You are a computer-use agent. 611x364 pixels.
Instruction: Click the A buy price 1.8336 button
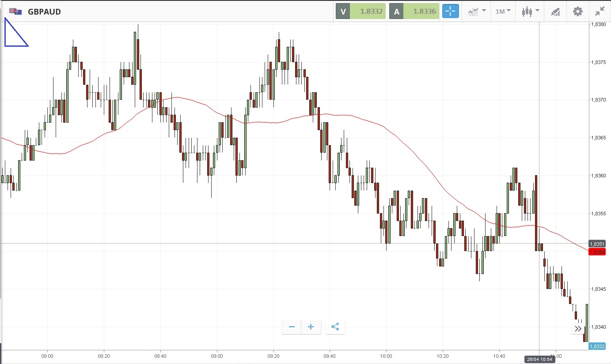414,11
